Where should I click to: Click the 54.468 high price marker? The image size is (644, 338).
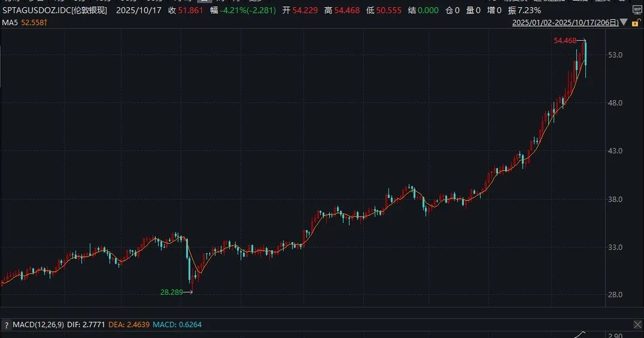[x=565, y=40]
